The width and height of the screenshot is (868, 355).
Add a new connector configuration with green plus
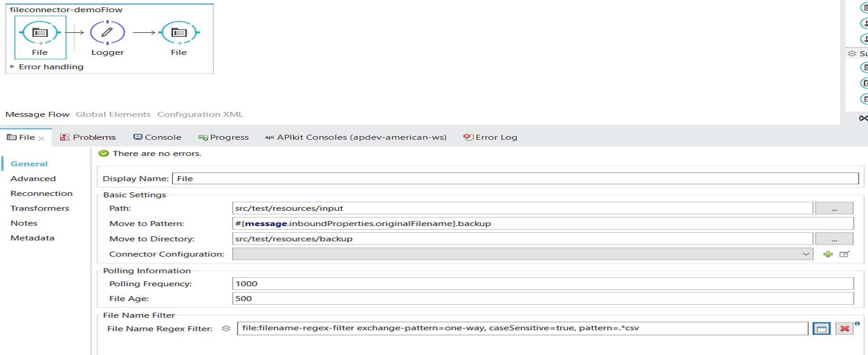[828, 254]
